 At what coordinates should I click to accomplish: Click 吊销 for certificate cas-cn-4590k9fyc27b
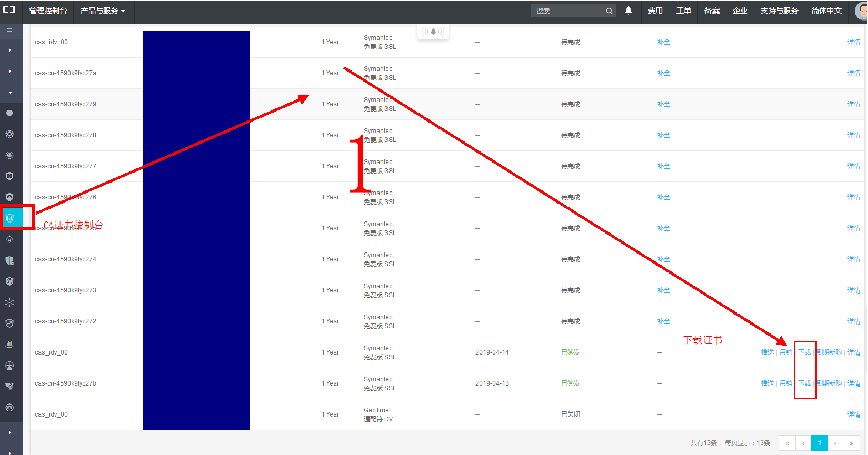[x=785, y=383]
